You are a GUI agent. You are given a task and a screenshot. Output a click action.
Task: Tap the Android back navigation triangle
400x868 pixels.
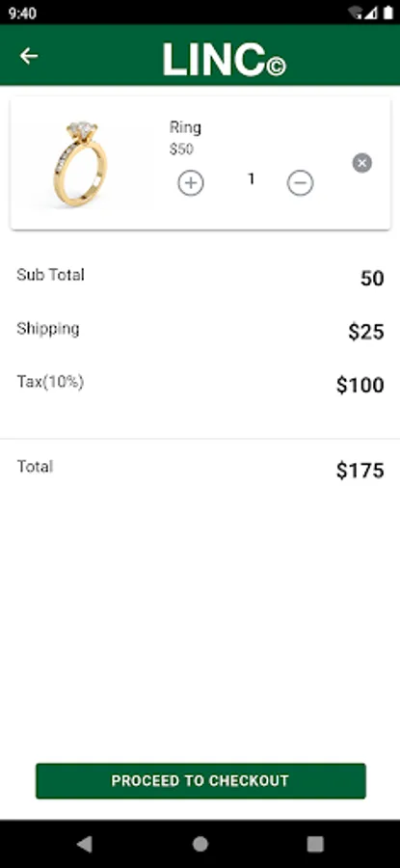coord(84,844)
